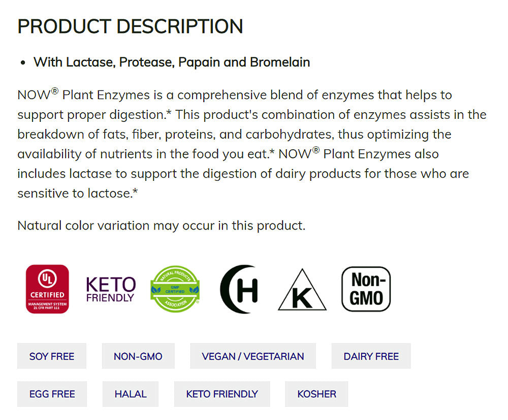Select the NON-GMO text tag button
508x420 pixels.
coord(138,356)
